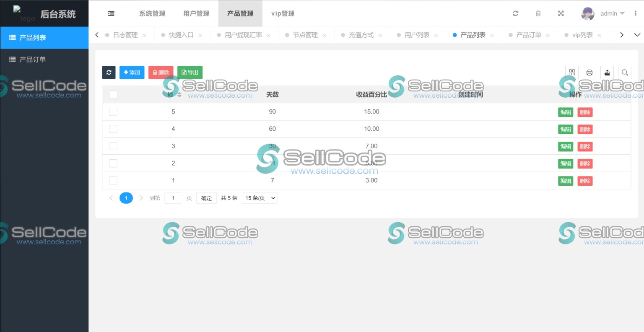The width and height of the screenshot is (644, 332).
Task: Switch to the 充值方式 tab
Action: [x=361, y=35]
